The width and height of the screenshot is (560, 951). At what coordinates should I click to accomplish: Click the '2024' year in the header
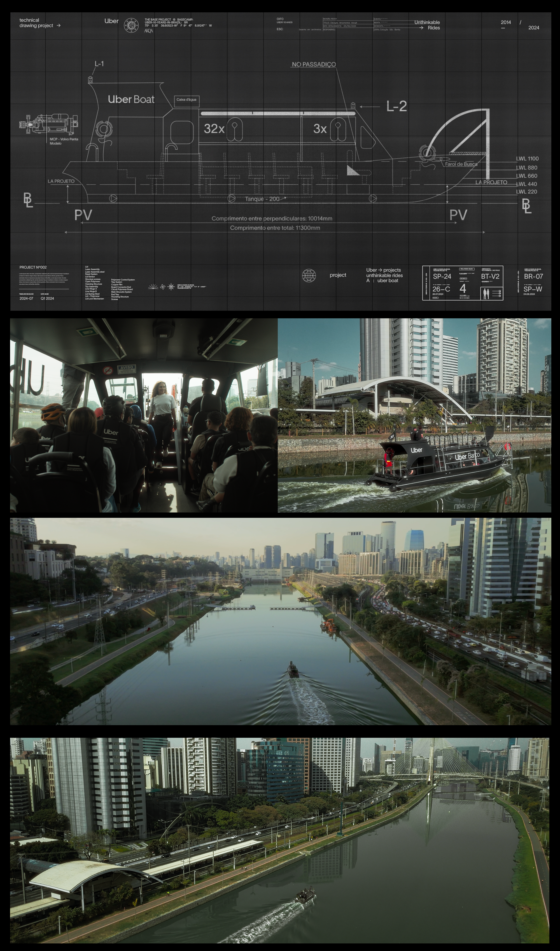[x=534, y=27]
